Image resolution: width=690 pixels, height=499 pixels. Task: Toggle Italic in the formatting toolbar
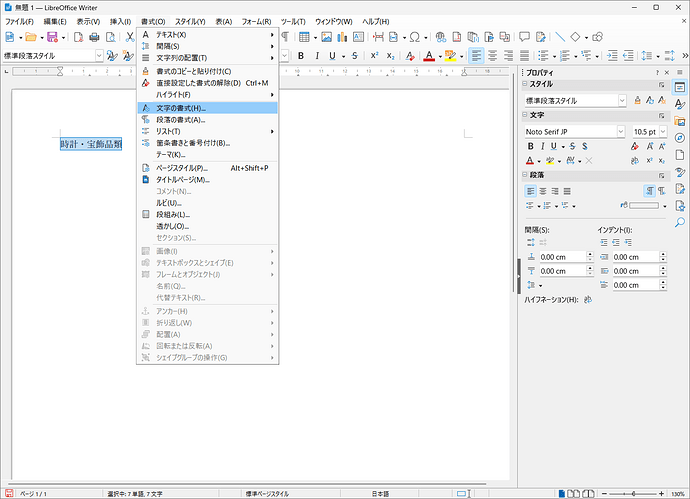tap(315, 56)
